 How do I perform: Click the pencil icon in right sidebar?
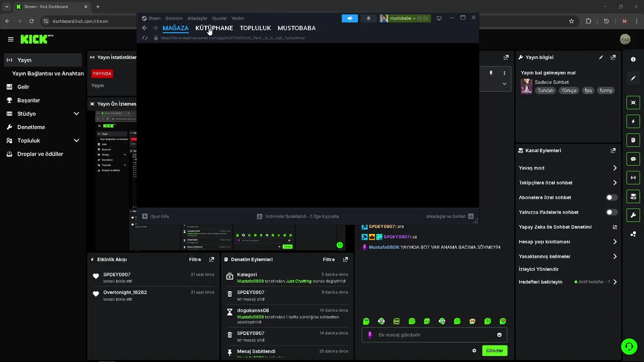[x=633, y=78]
